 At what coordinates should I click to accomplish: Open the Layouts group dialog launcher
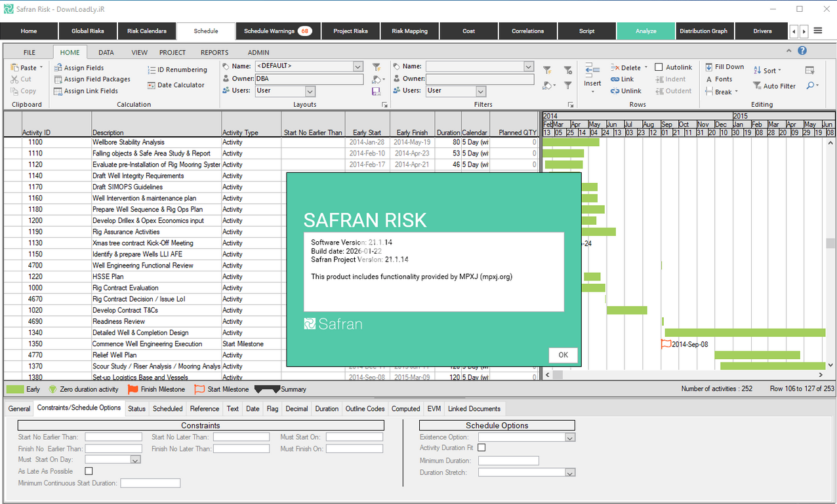tap(385, 105)
